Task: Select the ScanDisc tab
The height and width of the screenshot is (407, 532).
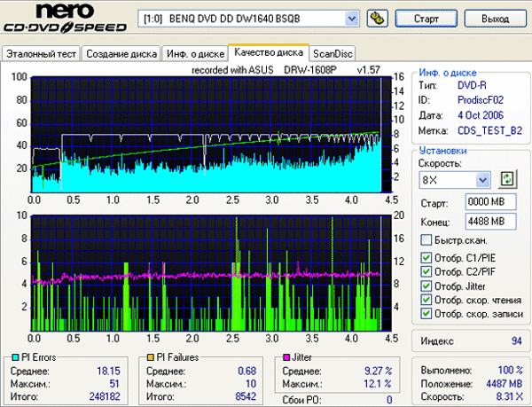Action: click(x=333, y=54)
